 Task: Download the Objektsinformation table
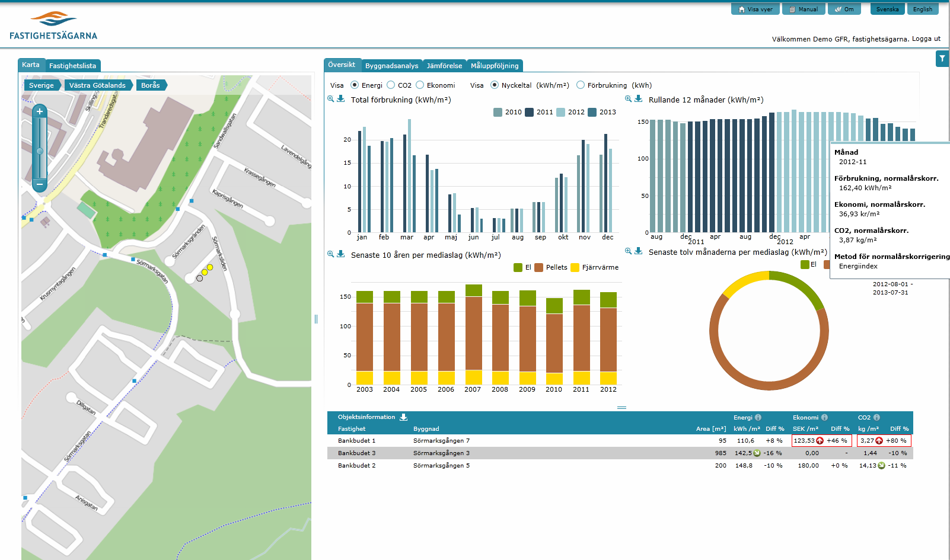(404, 417)
